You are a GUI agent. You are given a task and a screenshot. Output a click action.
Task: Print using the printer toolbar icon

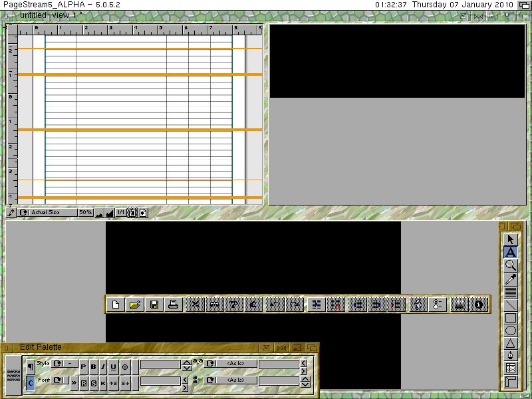click(x=173, y=305)
